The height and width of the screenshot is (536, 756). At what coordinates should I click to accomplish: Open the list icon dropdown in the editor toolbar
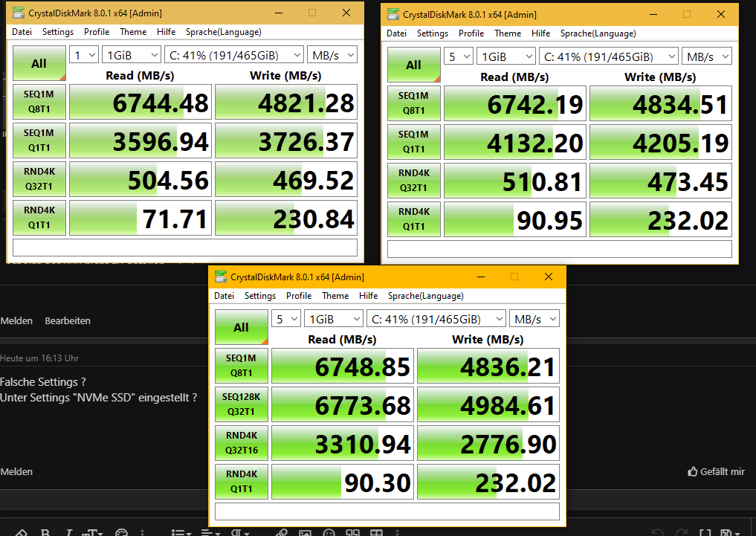tap(181, 532)
